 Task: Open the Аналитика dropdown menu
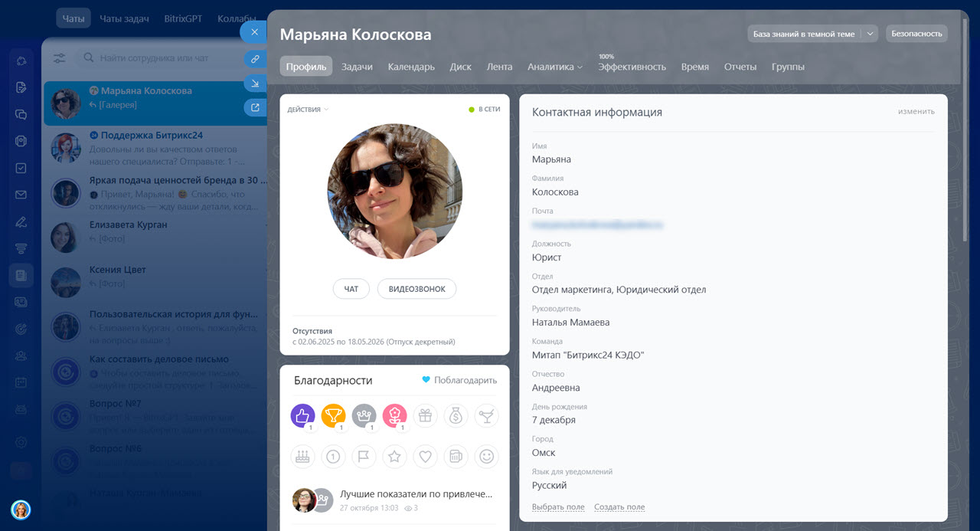coord(554,67)
